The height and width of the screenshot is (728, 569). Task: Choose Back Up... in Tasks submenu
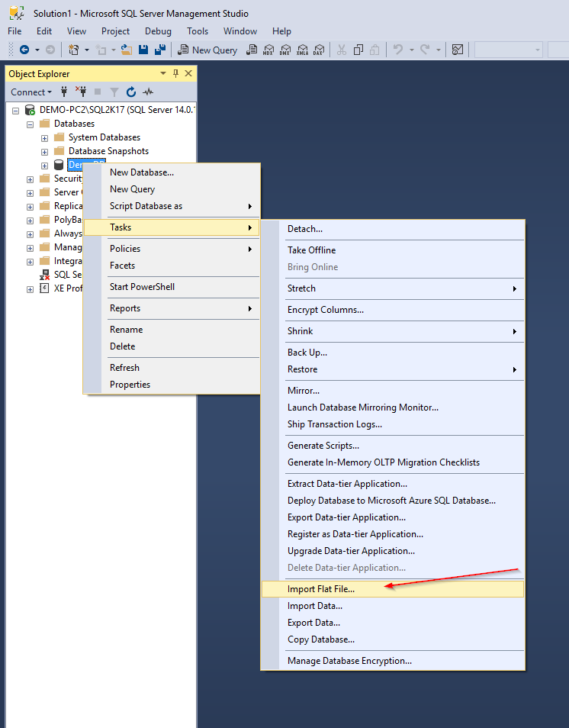[x=393, y=352]
